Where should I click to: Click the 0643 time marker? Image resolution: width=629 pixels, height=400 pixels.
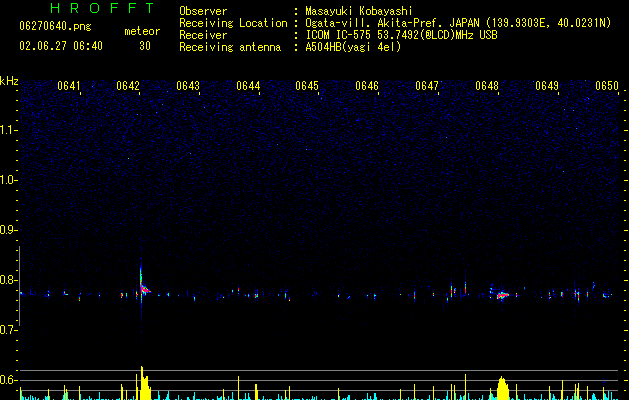point(188,86)
